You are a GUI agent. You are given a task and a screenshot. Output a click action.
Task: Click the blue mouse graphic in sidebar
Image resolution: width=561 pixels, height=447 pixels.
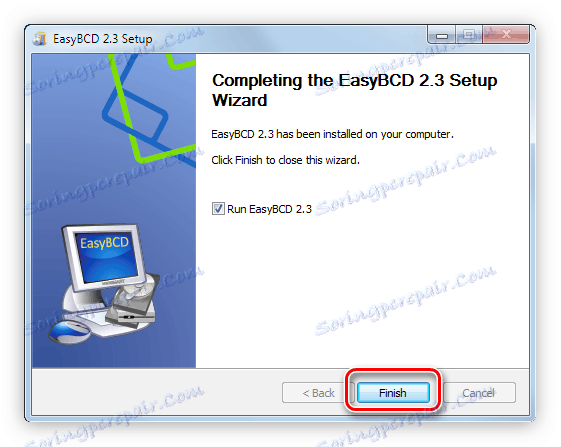(x=69, y=331)
